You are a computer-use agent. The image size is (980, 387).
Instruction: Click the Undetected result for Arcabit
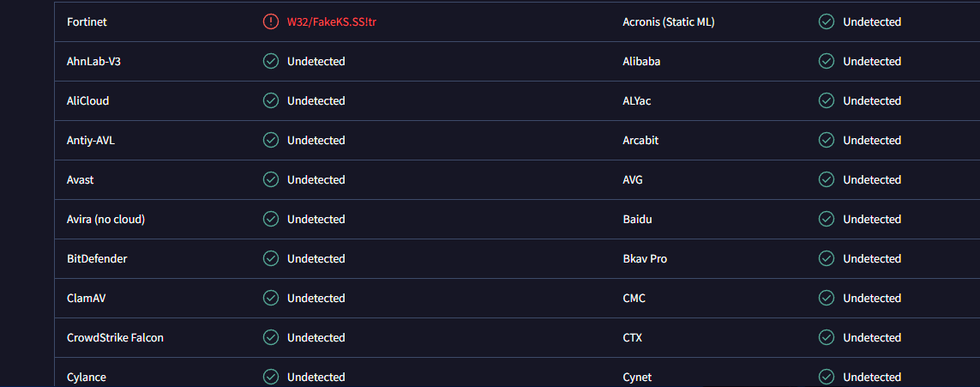pyautogui.click(x=872, y=140)
